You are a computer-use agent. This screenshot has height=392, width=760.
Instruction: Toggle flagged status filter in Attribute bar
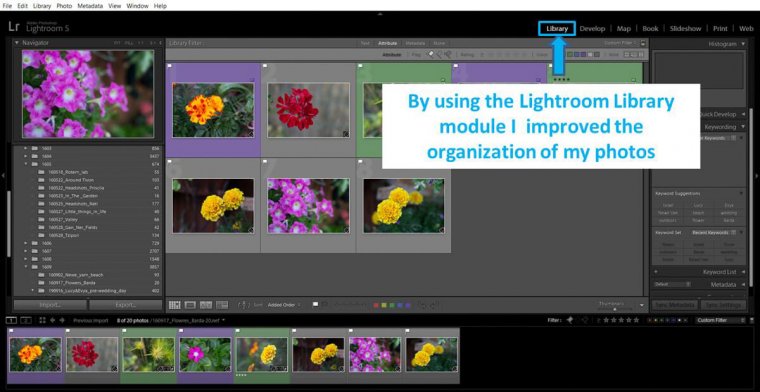[430, 55]
